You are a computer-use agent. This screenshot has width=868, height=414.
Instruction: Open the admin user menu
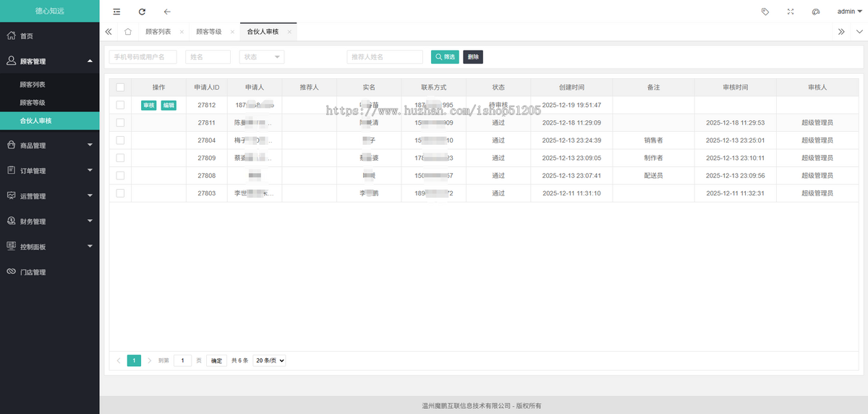[x=849, y=12]
